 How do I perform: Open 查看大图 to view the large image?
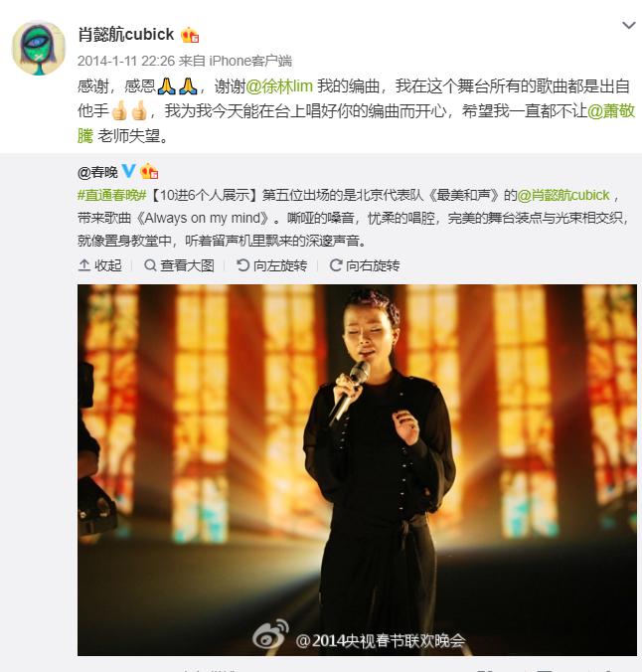pyautogui.click(x=179, y=265)
